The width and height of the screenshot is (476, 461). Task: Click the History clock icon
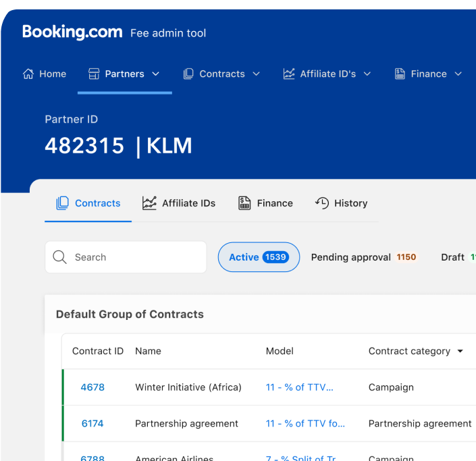[322, 203]
